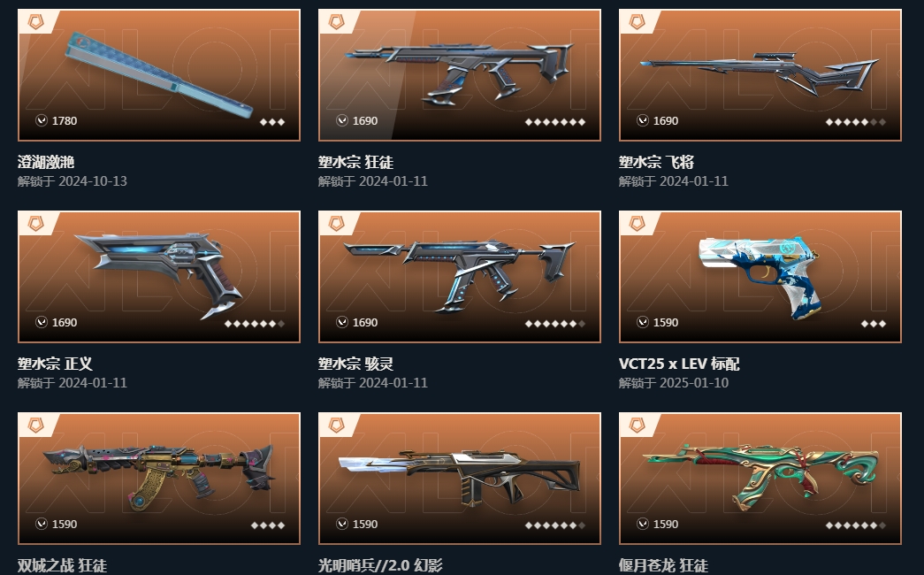This screenshot has height=575, width=924.
Task: Click the tier badge on 偃月苍龙 狂徒 card
Action: pyautogui.click(x=638, y=425)
